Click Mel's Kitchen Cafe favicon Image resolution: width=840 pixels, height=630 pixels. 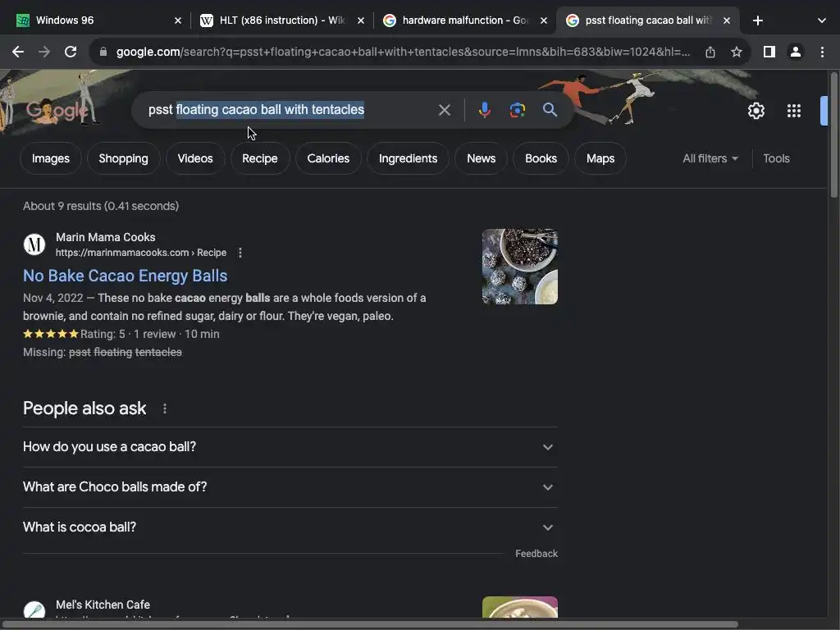click(34, 609)
